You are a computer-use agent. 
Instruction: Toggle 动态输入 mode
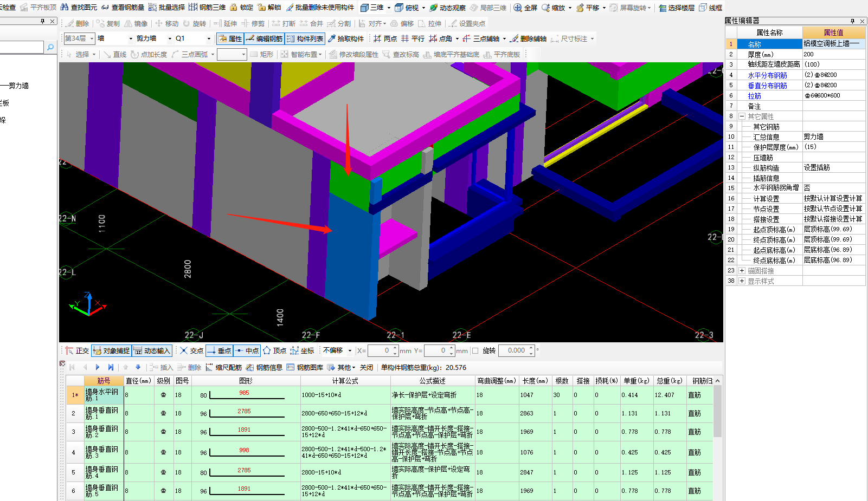(x=152, y=350)
